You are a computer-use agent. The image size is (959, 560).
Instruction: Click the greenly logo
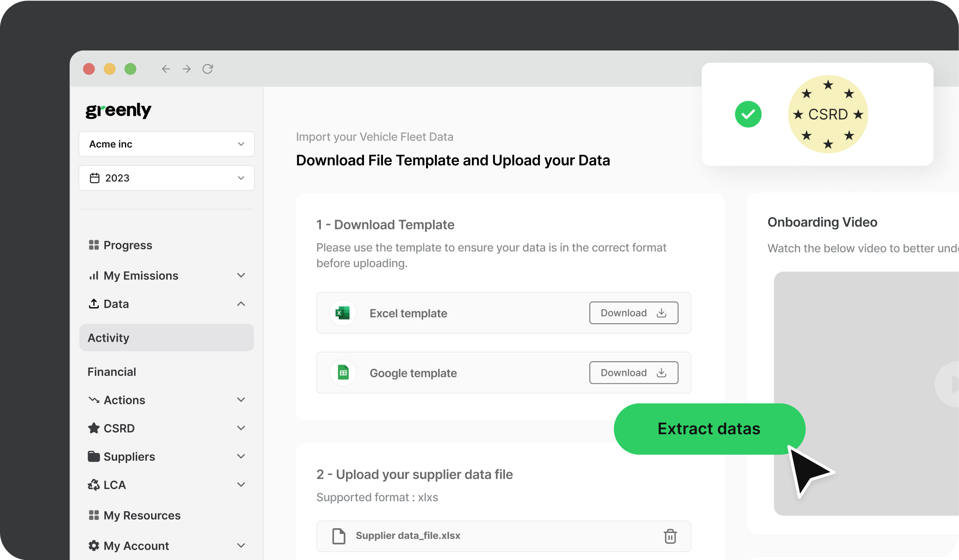(118, 110)
